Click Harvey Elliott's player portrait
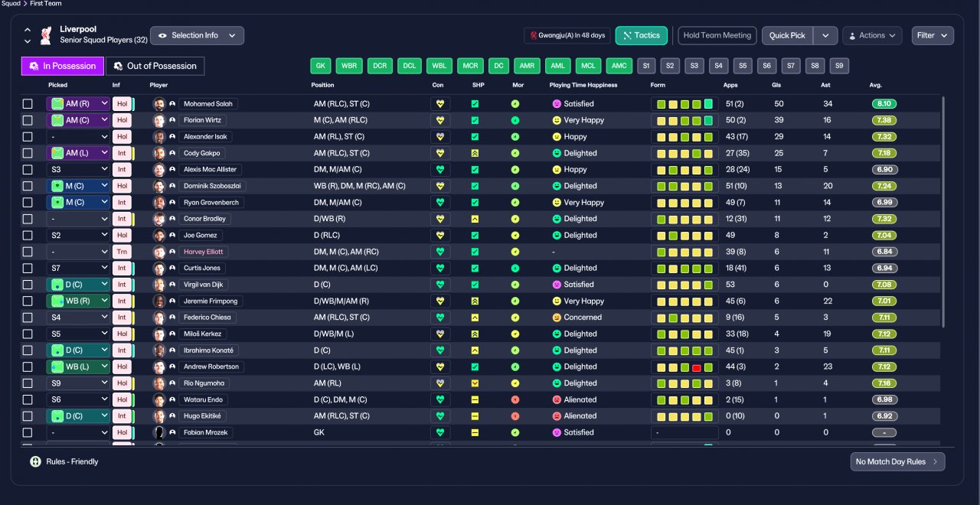 coord(159,252)
